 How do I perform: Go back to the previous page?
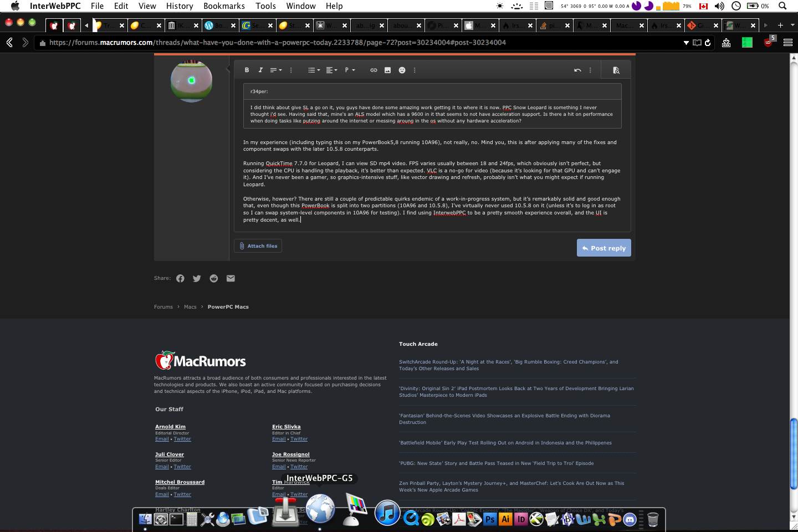click(9, 43)
